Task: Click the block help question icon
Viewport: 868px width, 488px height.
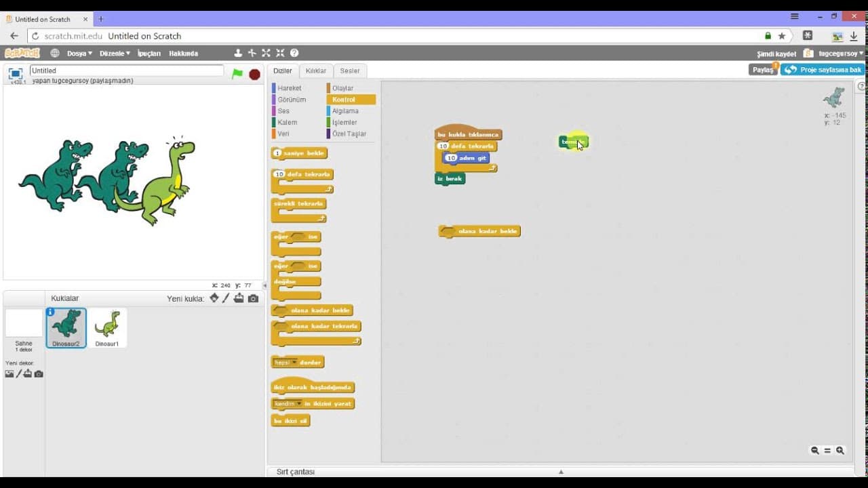Action: 294,53
